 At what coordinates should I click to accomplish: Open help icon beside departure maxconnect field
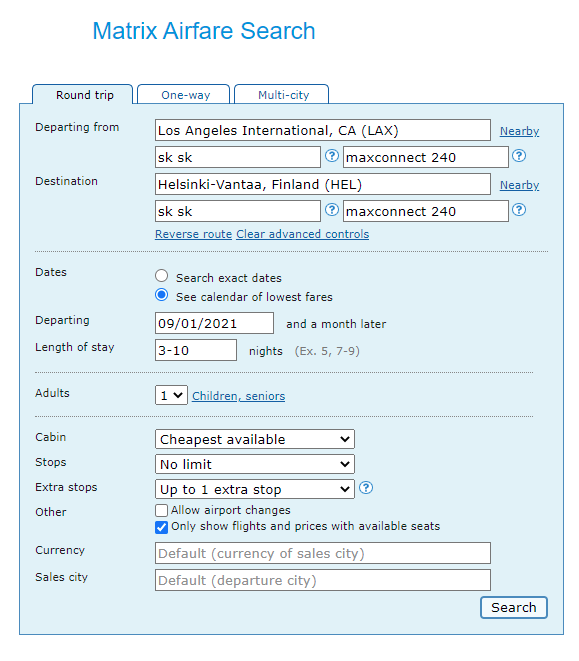tap(519, 156)
